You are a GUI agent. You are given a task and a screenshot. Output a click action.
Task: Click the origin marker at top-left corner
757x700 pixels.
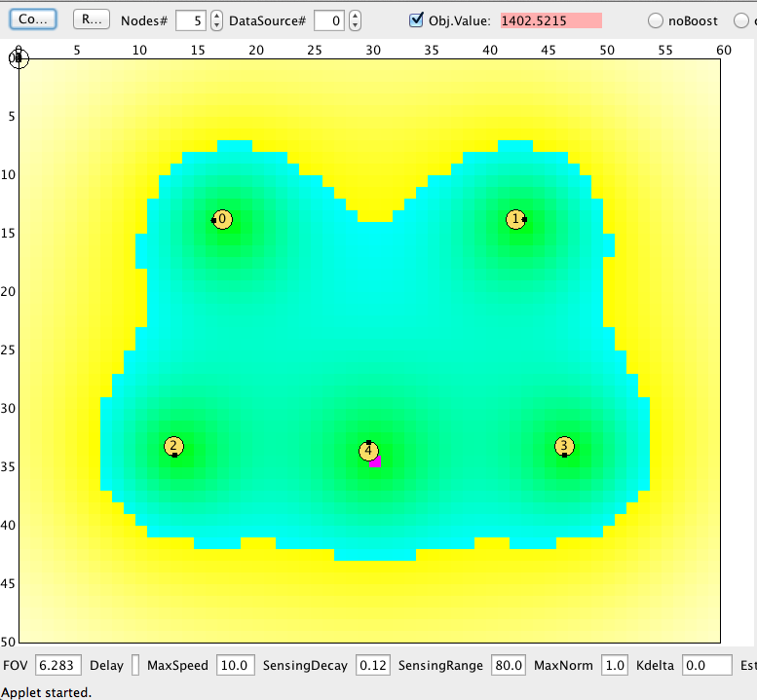pyautogui.click(x=19, y=59)
